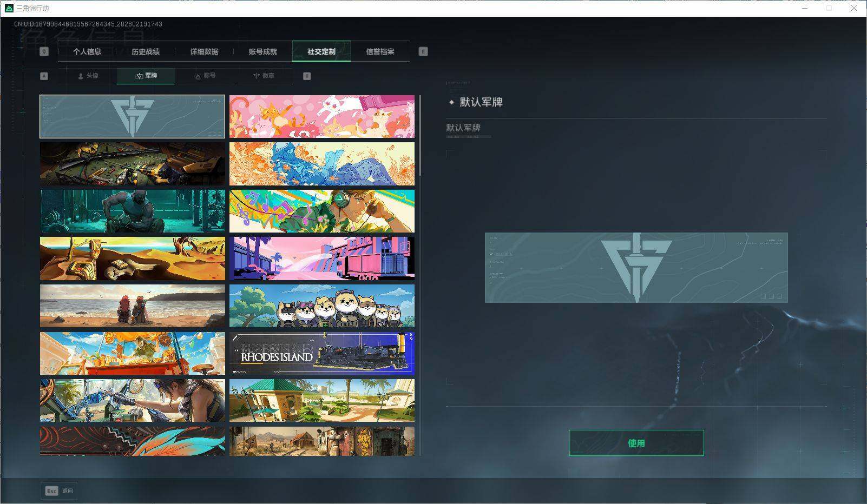Select the default grey logo dog tag

(133, 116)
